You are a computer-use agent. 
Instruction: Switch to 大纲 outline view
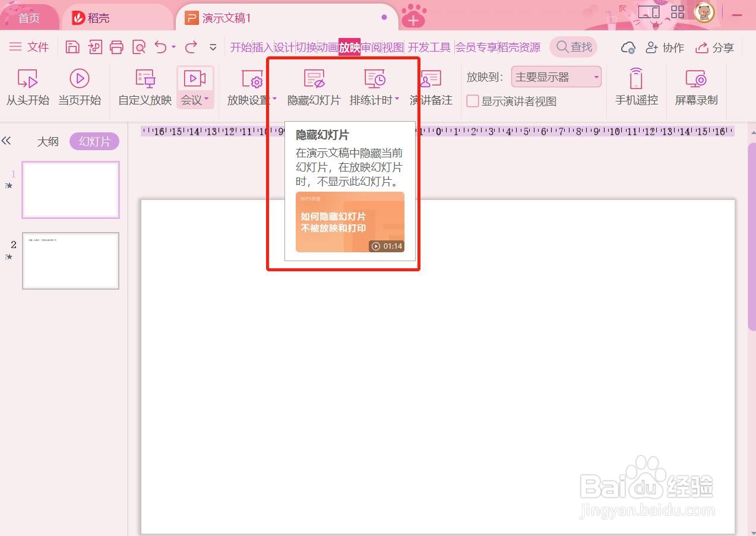[x=48, y=141]
